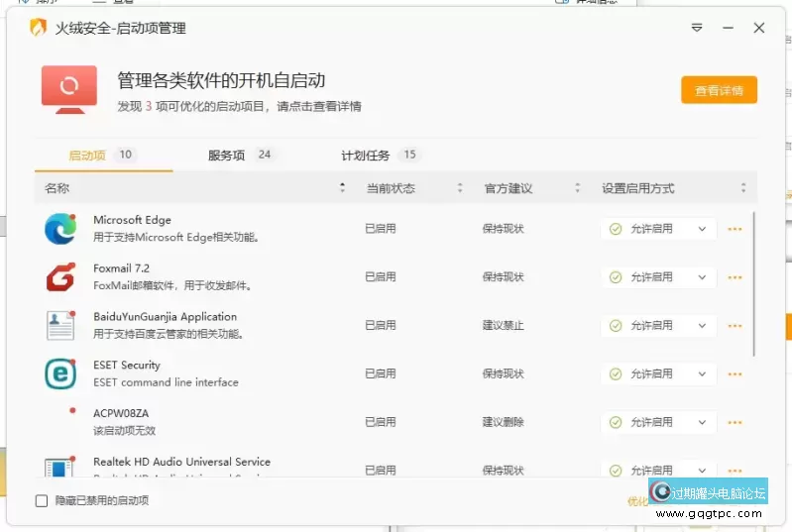This screenshot has width=792, height=532.
Task: Open more options for BaiduYunGuanjia row
Action: click(735, 326)
